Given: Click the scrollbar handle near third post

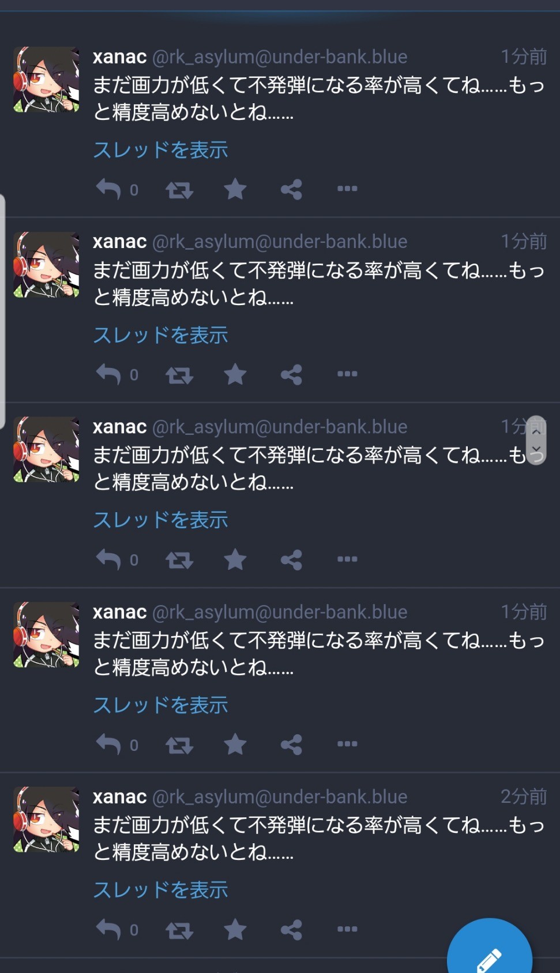Looking at the screenshot, I should pos(536,440).
